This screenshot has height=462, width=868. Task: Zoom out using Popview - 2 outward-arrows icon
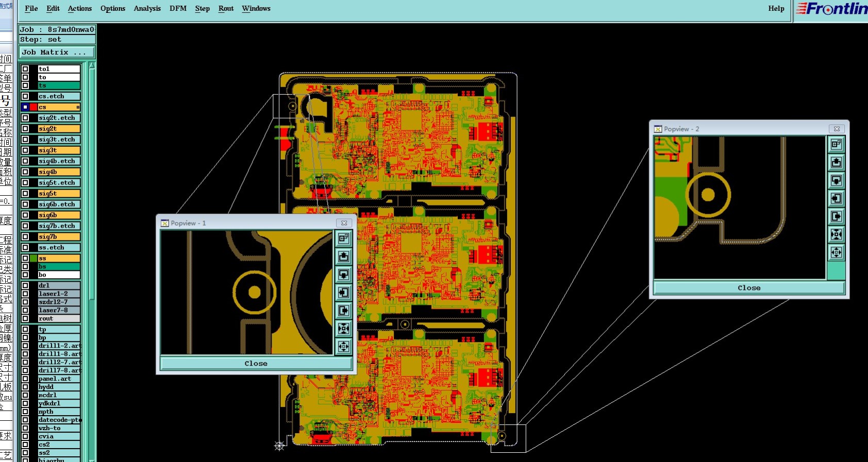point(837,252)
